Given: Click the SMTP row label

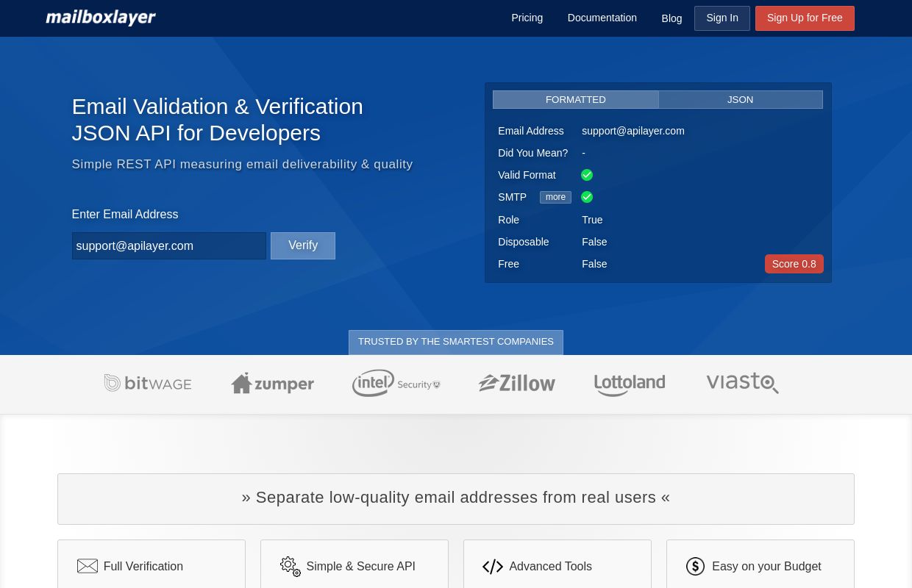Looking at the screenshot, I should click(x=513, y=197).
